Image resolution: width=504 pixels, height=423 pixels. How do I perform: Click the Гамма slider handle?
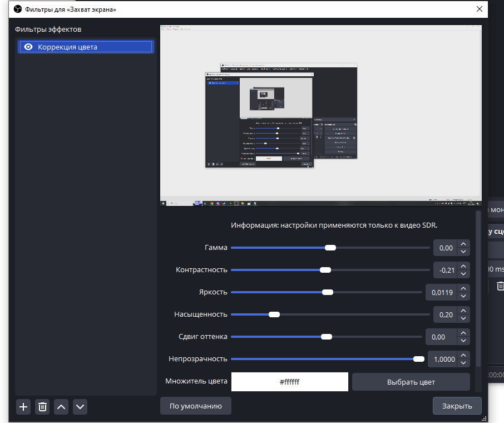click(330, 248)
